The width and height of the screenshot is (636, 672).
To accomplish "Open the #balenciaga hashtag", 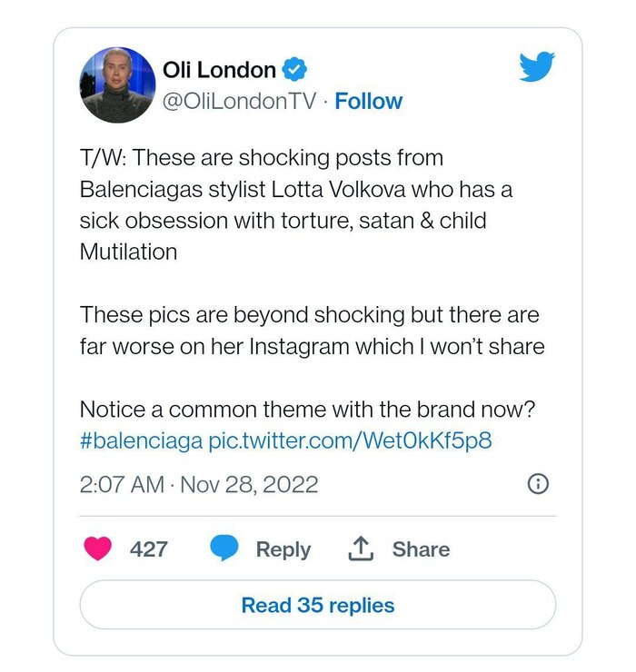I will 141,440.
